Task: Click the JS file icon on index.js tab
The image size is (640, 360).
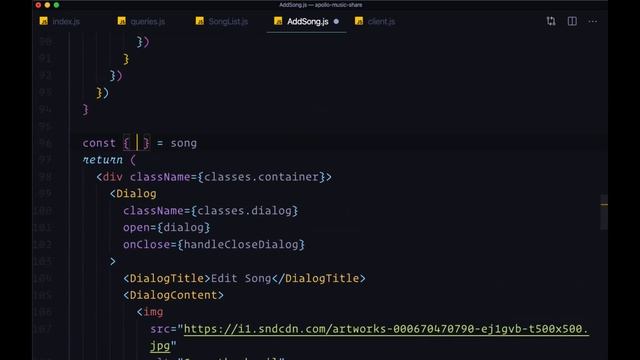Action: [44, 21]
